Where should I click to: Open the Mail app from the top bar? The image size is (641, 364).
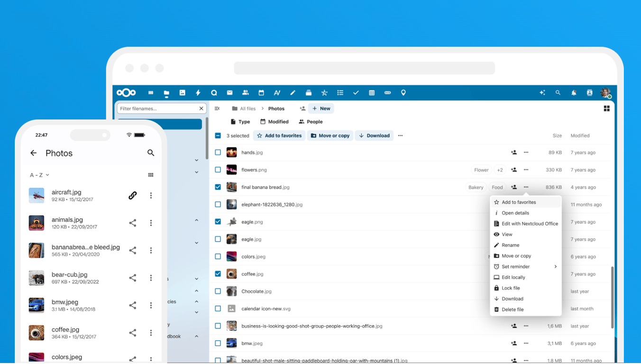coord(229,92)
